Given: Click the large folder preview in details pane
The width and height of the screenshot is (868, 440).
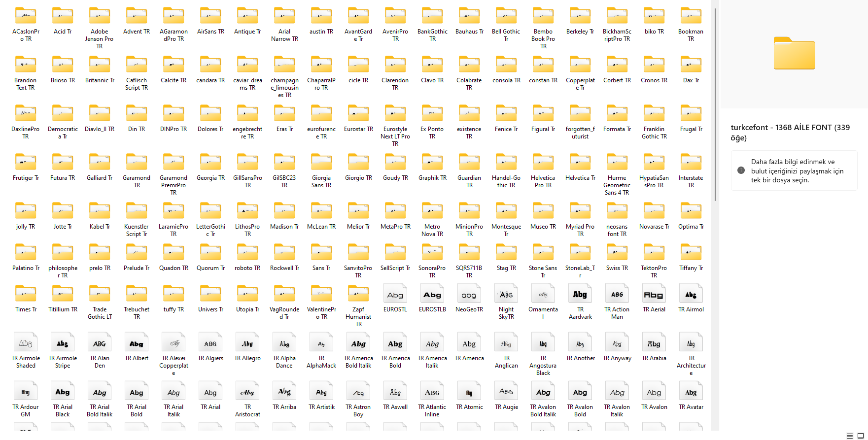Looking at the screenshot, I should [x=794, y=53].
